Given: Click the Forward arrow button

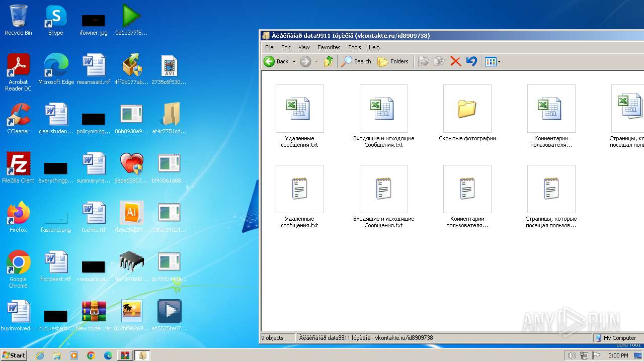Looking at the screenshot, I should (305, 61).
